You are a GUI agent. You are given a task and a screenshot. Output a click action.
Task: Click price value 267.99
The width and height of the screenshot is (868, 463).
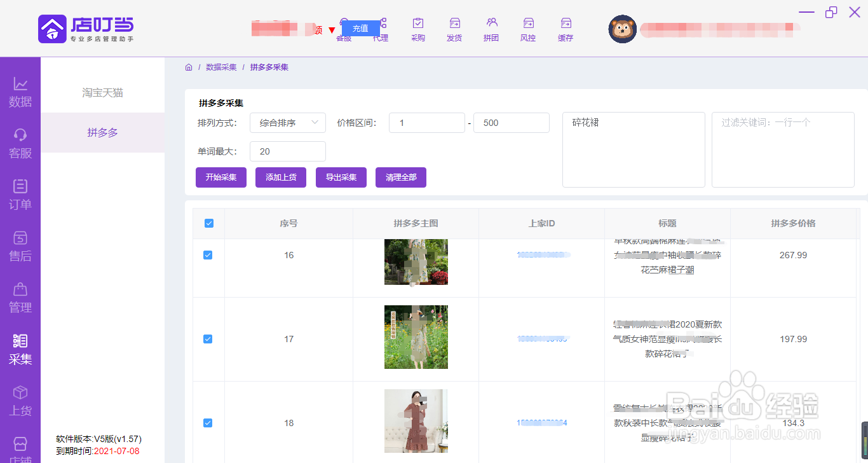pyautogui.click(x=793, y=255)
